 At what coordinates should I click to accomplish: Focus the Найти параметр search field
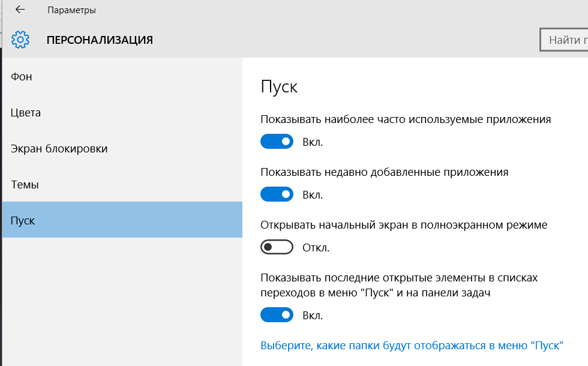tap(564, 40)
